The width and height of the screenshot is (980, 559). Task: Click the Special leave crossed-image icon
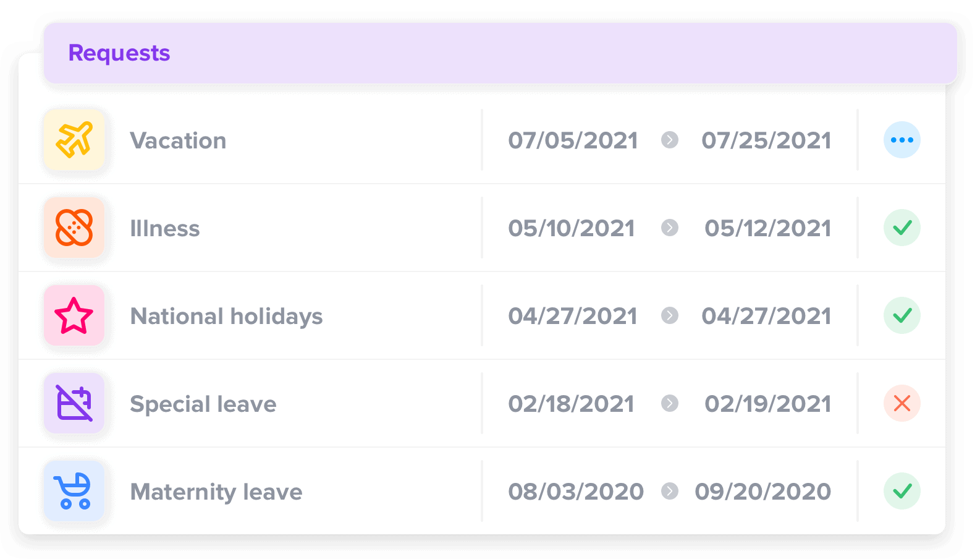coord(74,404)
